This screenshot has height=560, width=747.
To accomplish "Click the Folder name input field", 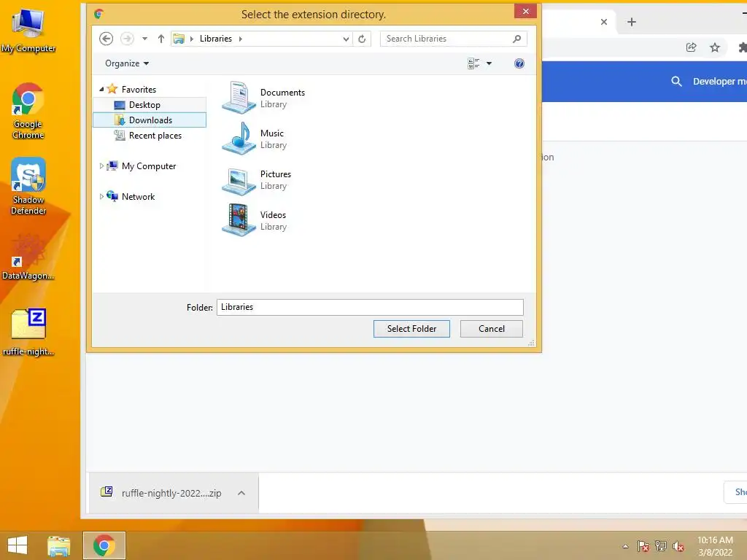I will point(370,307).
